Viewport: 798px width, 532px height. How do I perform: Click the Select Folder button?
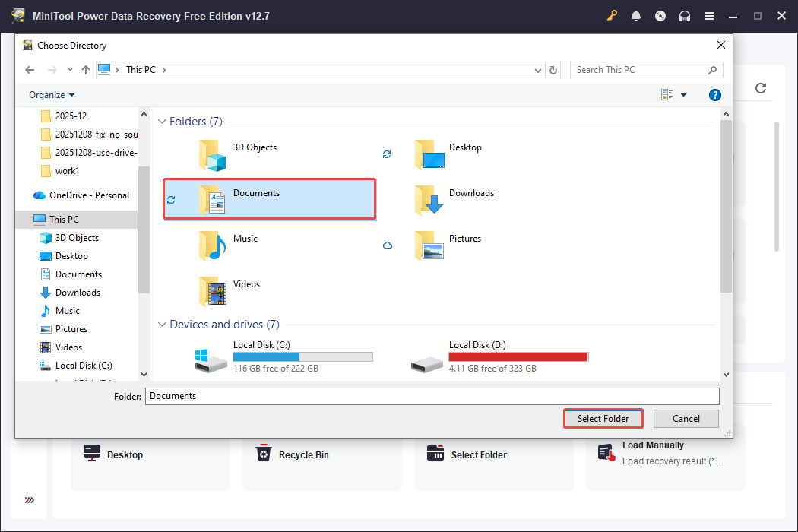(603, 419)
